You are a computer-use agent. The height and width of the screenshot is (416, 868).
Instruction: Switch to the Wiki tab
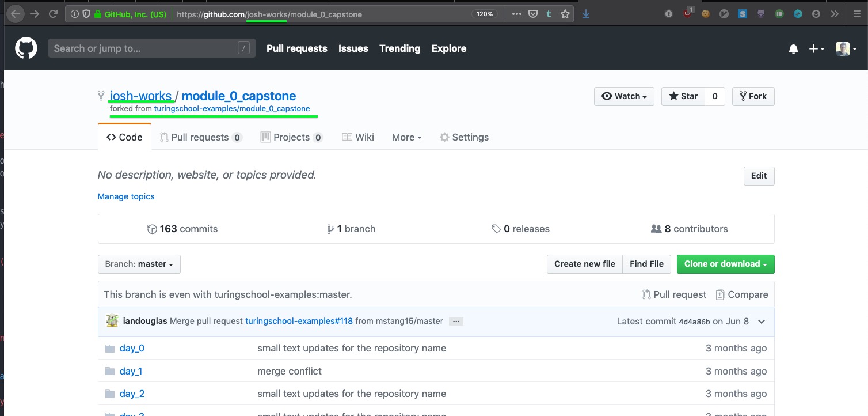click(x=358, y=137)
